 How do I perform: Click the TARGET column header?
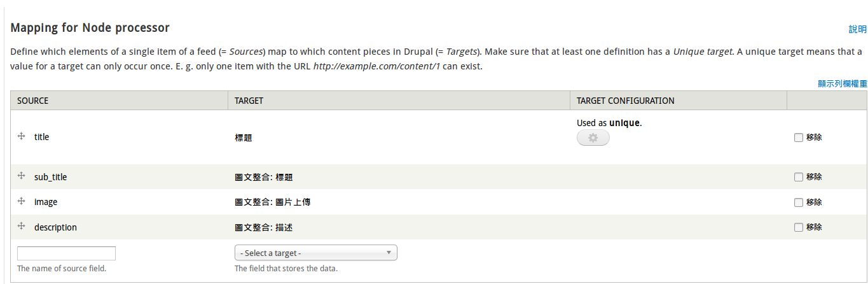(249, 101)
